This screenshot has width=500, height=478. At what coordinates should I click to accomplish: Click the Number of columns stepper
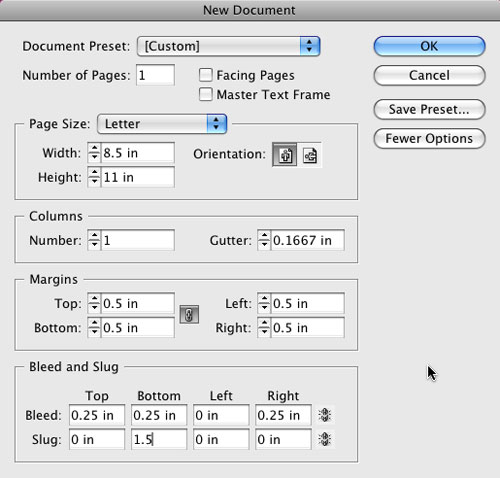(94, 240)
